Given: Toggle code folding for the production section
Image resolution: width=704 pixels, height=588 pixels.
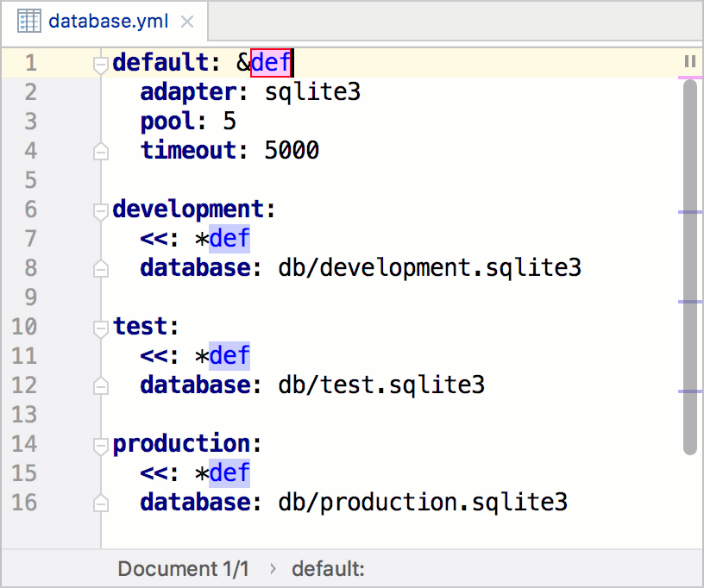Looking at the screenshot, I should point(100,444).
